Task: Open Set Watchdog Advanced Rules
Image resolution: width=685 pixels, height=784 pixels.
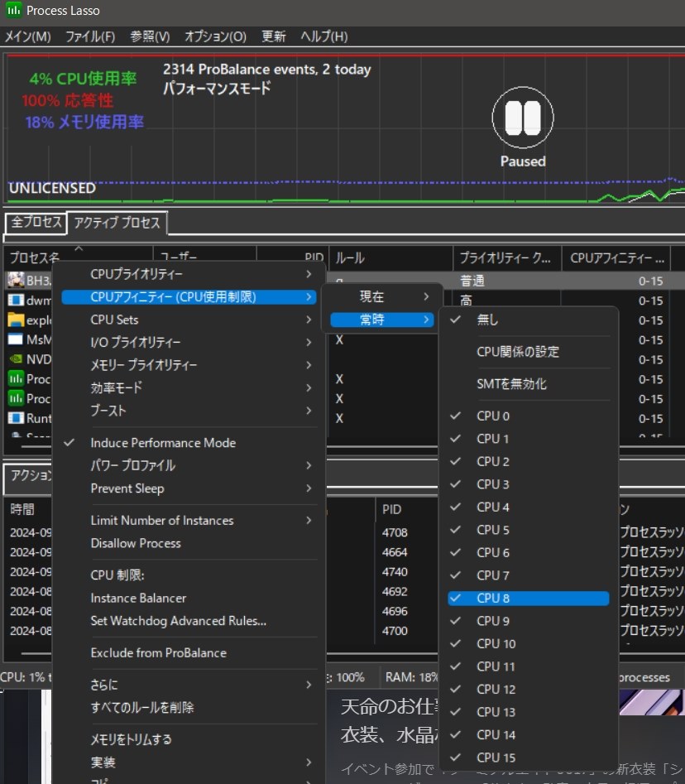Action: (178, 621)
